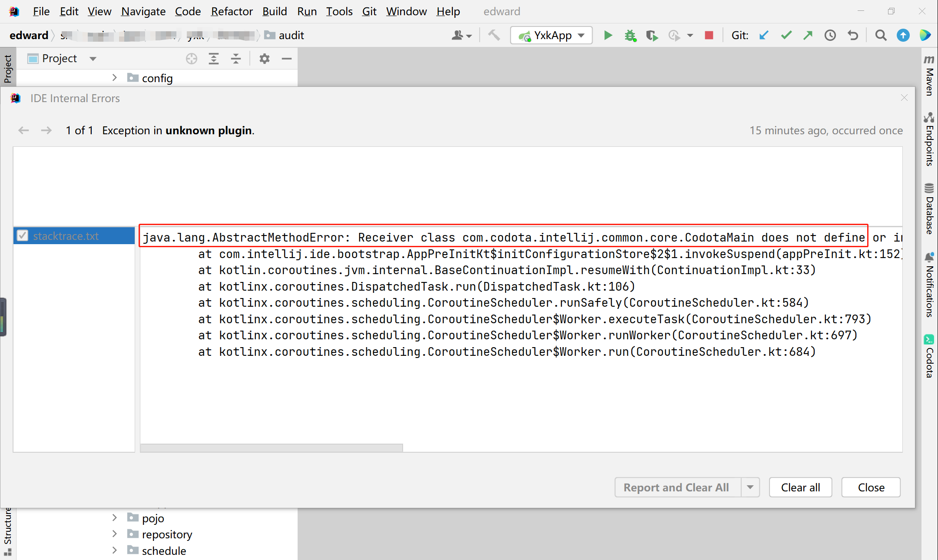This screenshot has height=560, width=938.
Task: Click the green Run button
Action: (x=608, y=35)
